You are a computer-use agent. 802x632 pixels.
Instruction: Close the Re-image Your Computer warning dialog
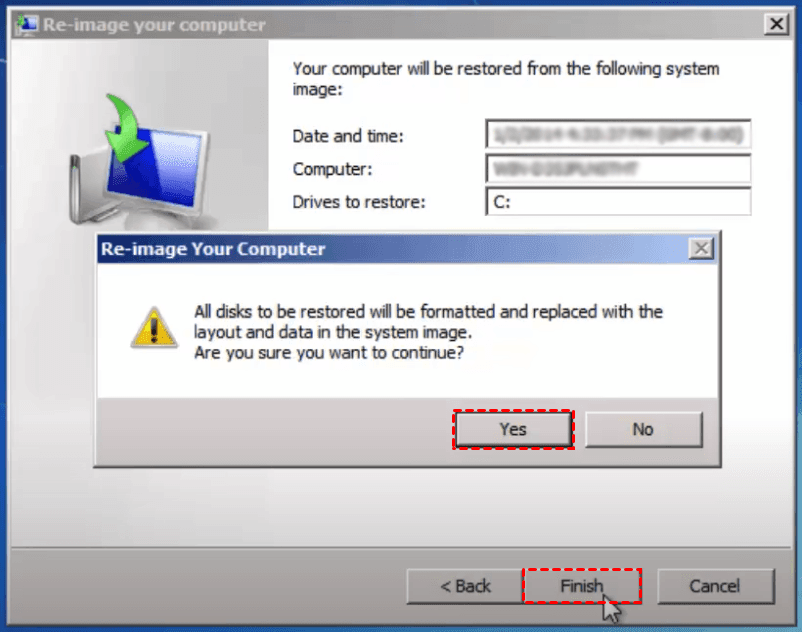pyautogui.click(x=701, y=249)
